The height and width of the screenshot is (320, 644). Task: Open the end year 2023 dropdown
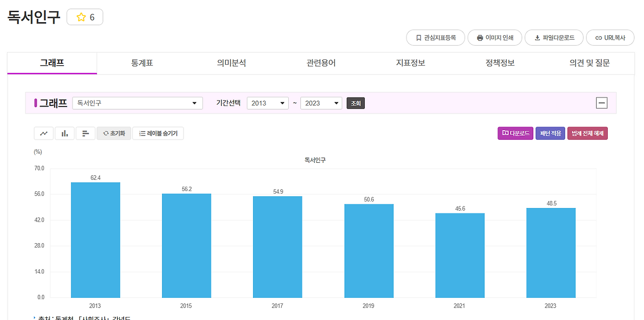coord(321,103)
